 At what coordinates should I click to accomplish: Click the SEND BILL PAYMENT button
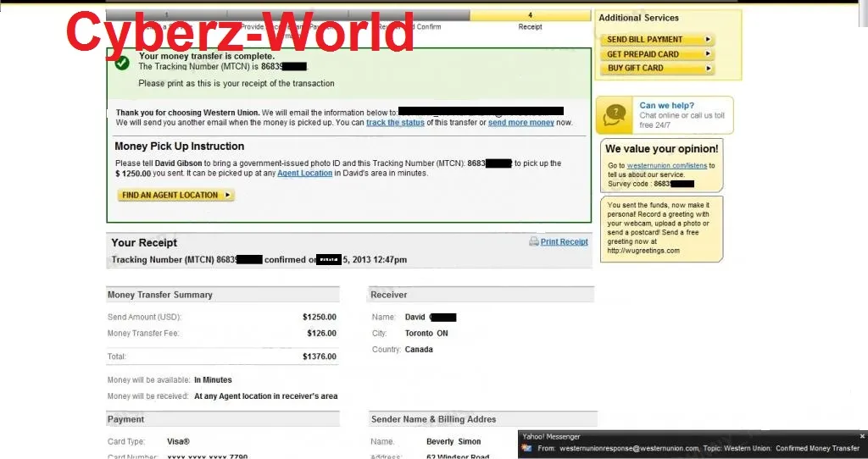[x=658, y=39]
